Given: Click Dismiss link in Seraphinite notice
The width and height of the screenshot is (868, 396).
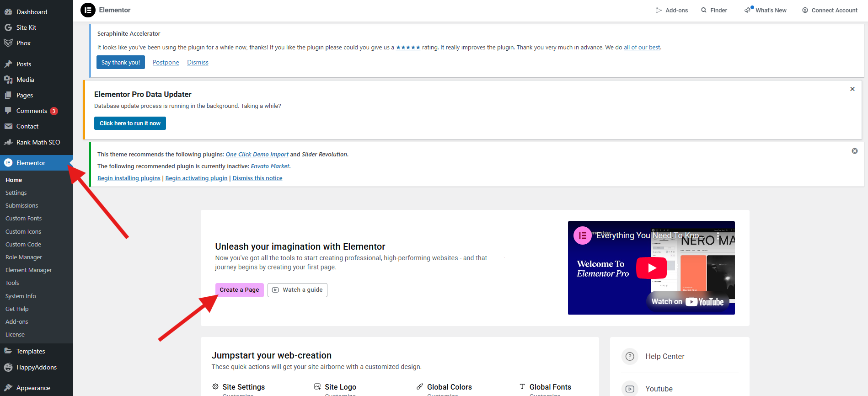Looking at the screenshot, I should 198,62.
